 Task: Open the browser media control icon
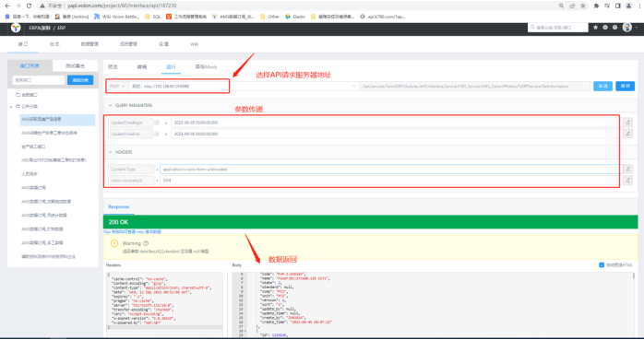tap(607, 6)
